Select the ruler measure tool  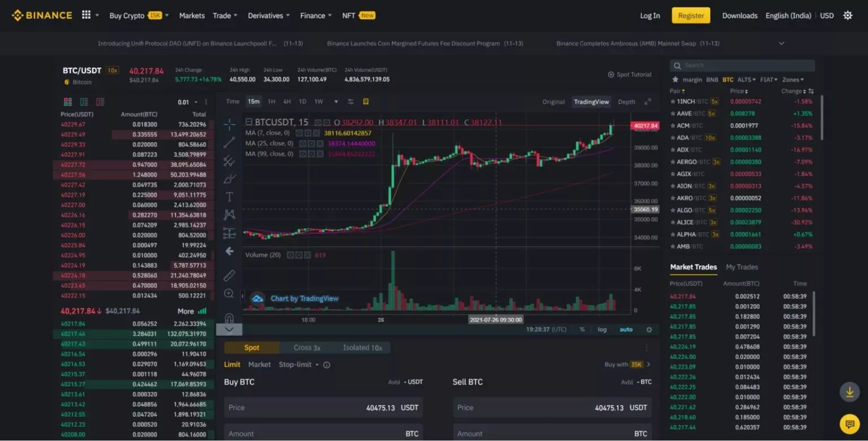[229, 275]
